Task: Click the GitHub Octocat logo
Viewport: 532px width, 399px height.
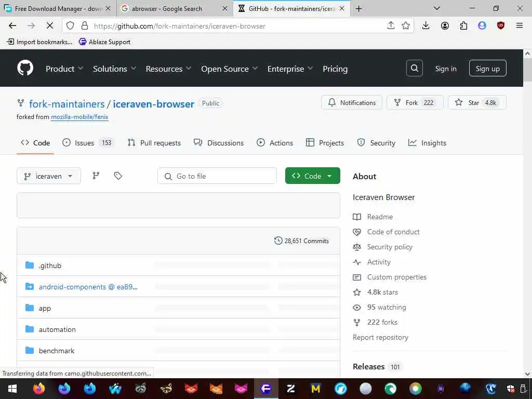Action: click(25, 68)
